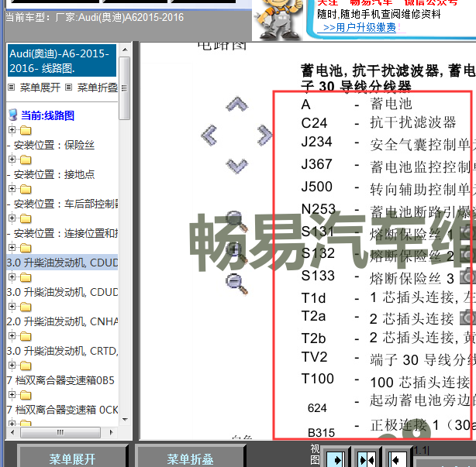The image size is (476, 467).
Task: Expand the 3.0 升柴油发动机 CRTD node
Action: 12,335
